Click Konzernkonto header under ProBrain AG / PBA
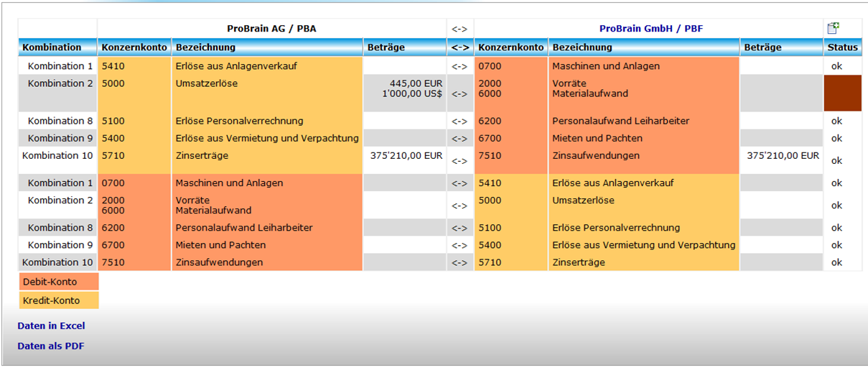This screenshot has height=368, width=868. click(134, 47)
